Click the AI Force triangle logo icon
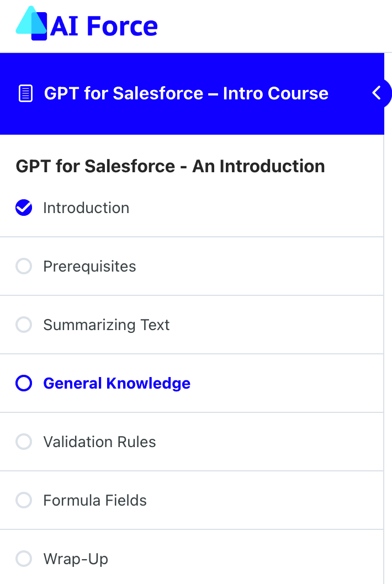 (x=31, y=23)
